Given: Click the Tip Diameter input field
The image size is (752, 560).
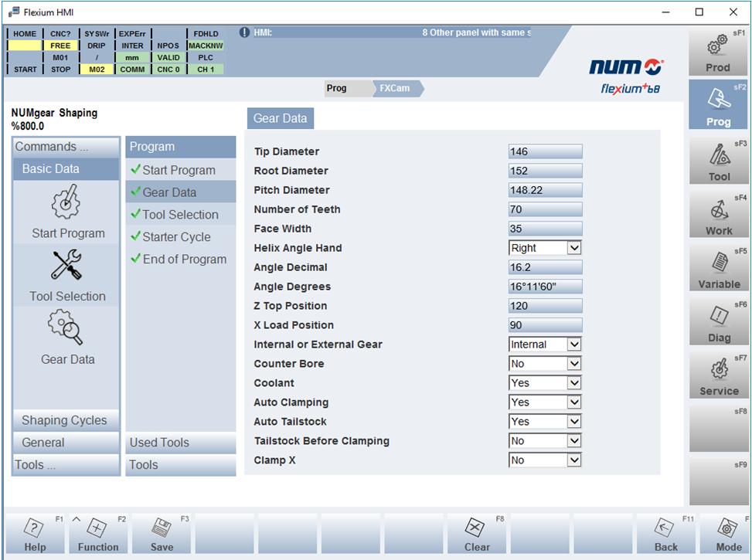Looking at the screenshot, I should (545, 152).
